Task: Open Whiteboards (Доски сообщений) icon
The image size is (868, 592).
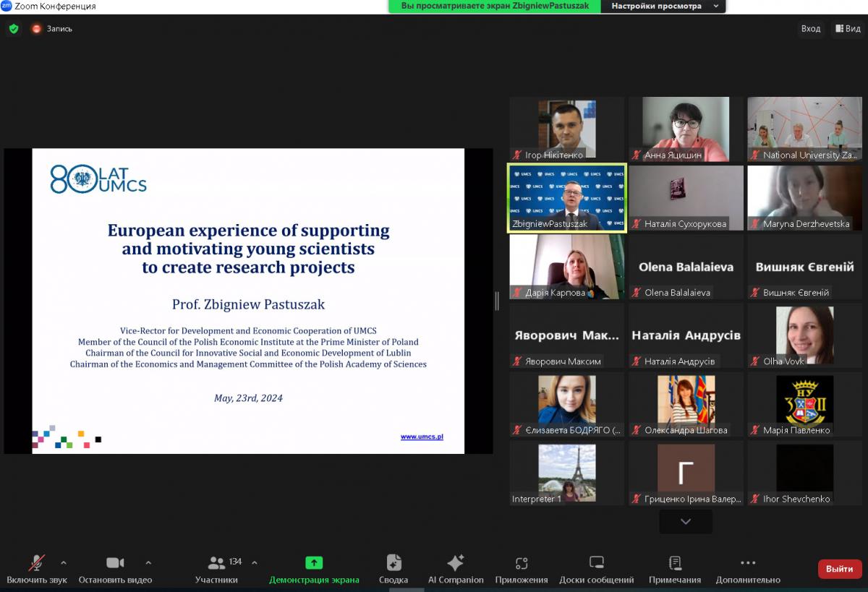Action: 597,562
